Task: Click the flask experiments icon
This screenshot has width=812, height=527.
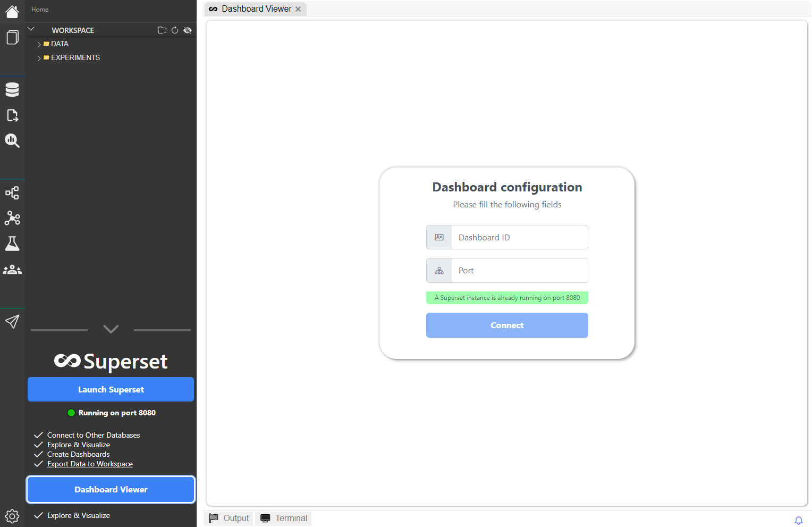Action: [x=12, y=244]
